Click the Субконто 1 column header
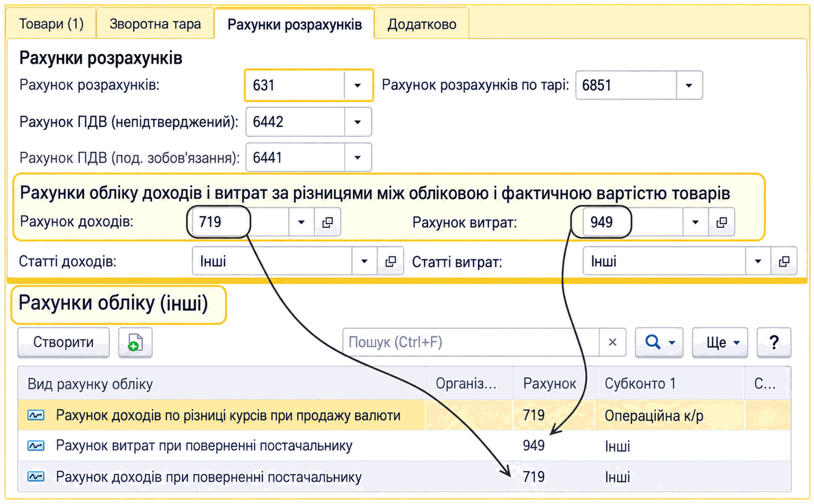This screenshot has height=504, width=814. tap(669, 384)
